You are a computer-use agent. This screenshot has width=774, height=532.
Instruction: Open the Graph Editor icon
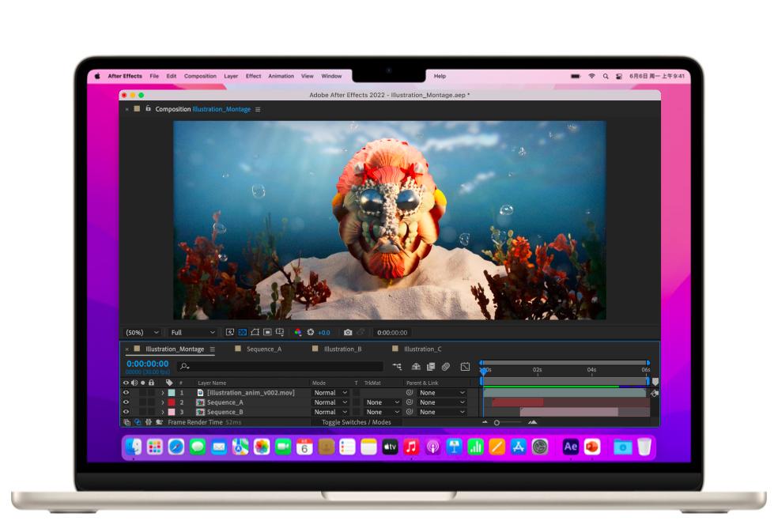(465, 366)
